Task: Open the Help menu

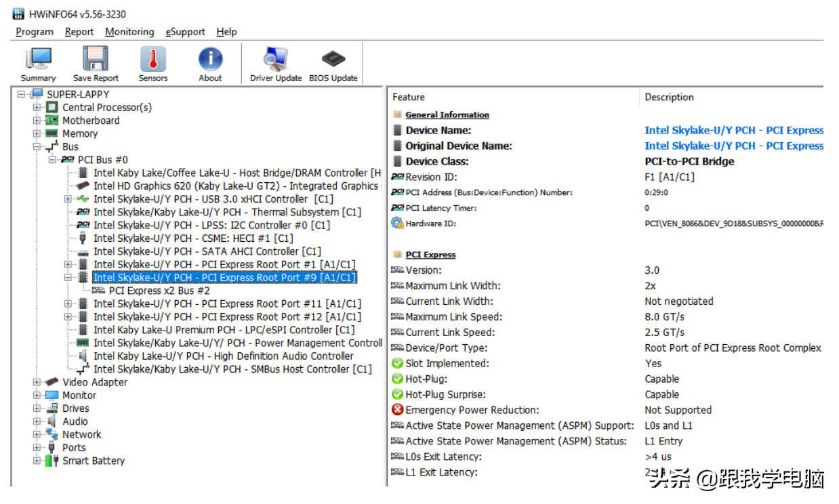Action: [x=227, y=32]
